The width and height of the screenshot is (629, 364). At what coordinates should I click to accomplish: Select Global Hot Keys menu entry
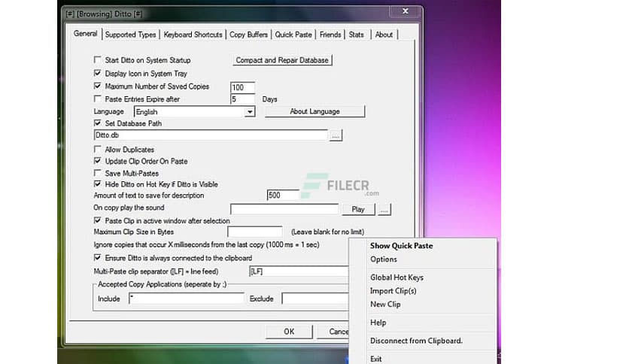coord(397,278)
